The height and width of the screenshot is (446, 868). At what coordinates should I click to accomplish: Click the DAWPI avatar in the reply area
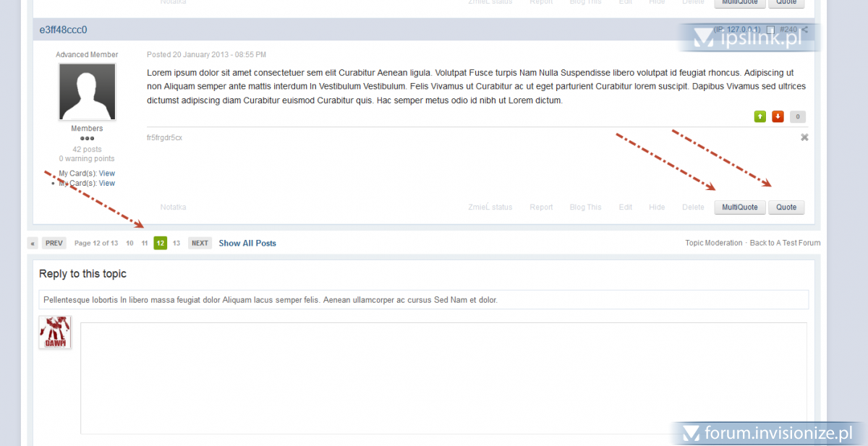tap(55, 333)
